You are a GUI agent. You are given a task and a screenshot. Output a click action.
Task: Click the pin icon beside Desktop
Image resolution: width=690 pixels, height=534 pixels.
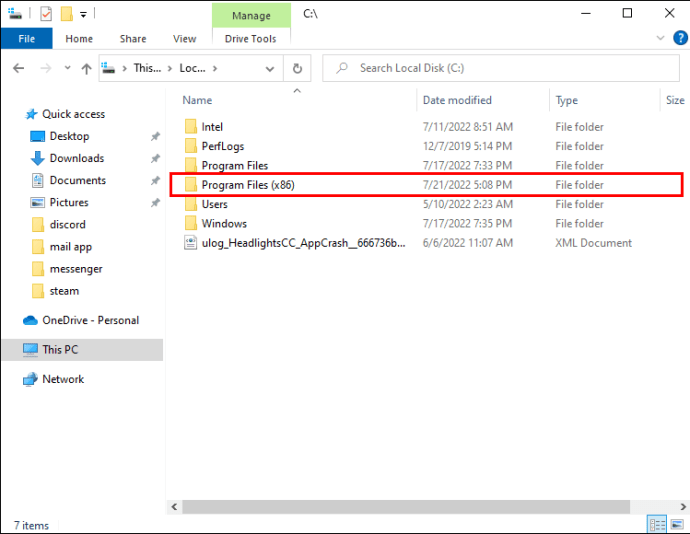[155, 136]
